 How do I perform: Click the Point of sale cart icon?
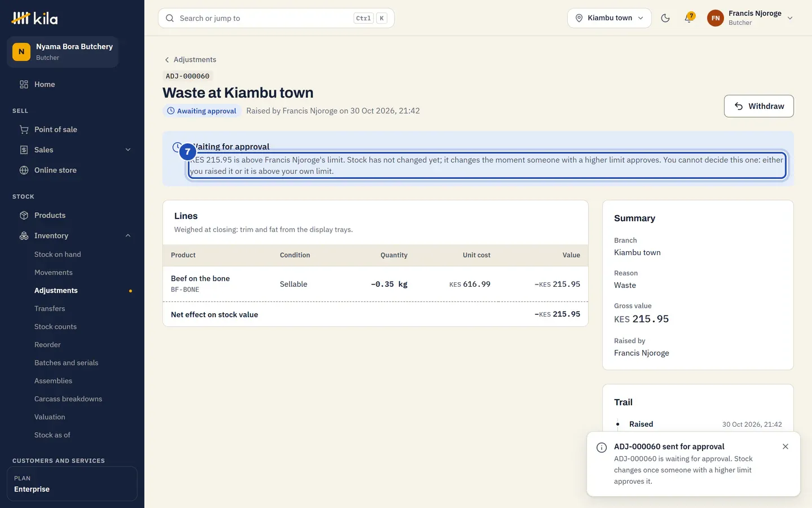tap(24, 129)
